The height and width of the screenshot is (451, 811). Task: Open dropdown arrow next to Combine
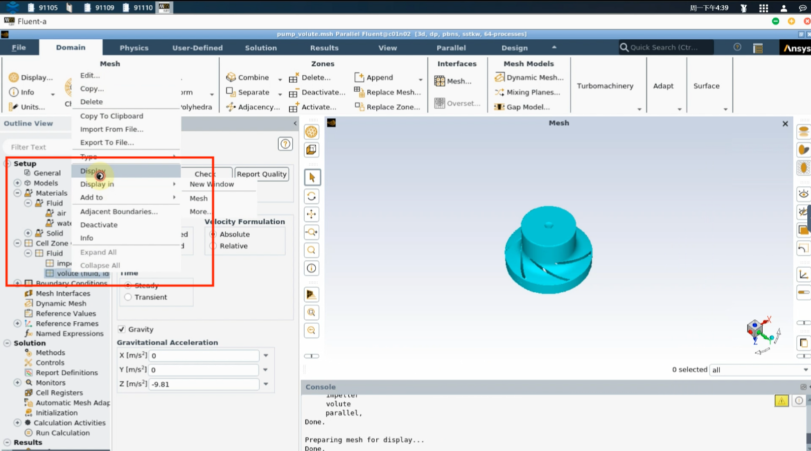[280, 80]
